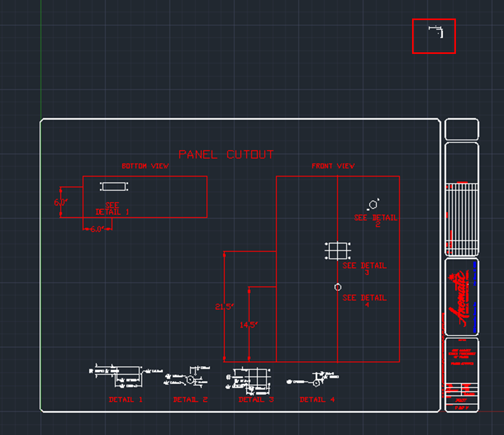Select the Detail 3 dimensioned grid sketch

point(249,381)
